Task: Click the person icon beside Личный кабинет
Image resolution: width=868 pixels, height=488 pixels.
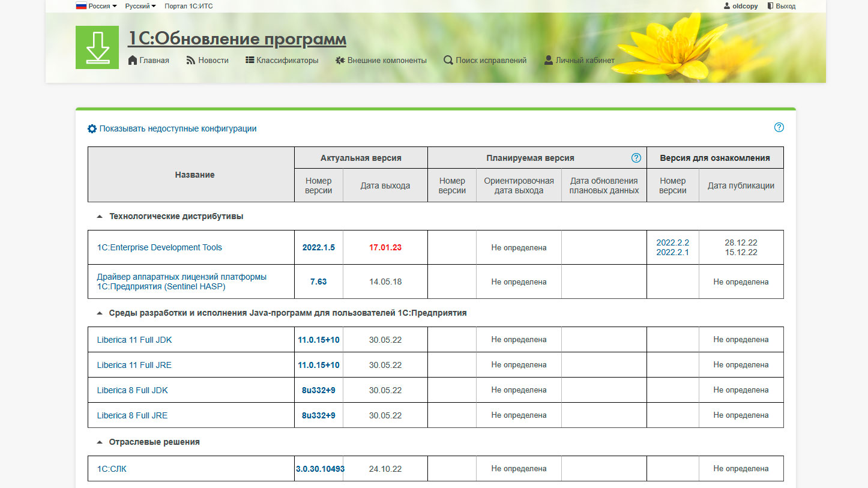Action: 548,60
